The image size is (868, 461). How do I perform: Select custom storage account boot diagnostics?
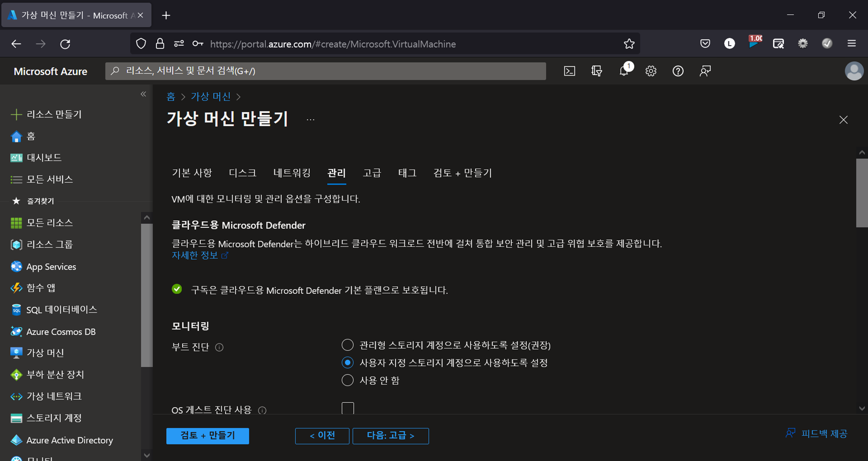[x=348, y=363]
